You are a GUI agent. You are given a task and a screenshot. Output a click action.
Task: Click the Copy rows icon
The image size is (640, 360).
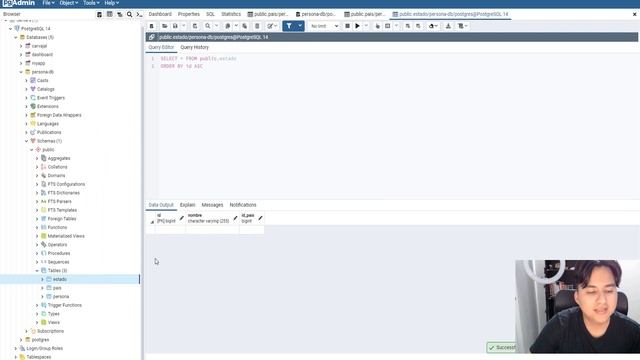228,26
